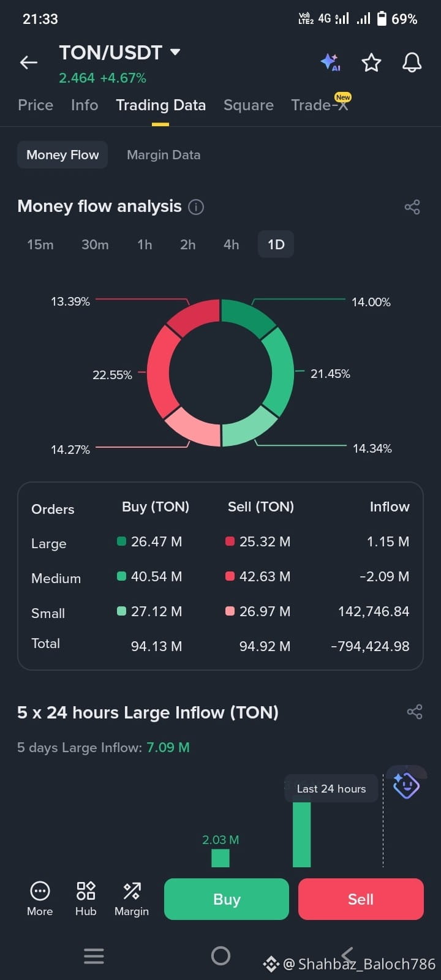Click the Total sell value 94.92 M
The width and height of the screenshot is (441, 980).
(x=265, y=646)
